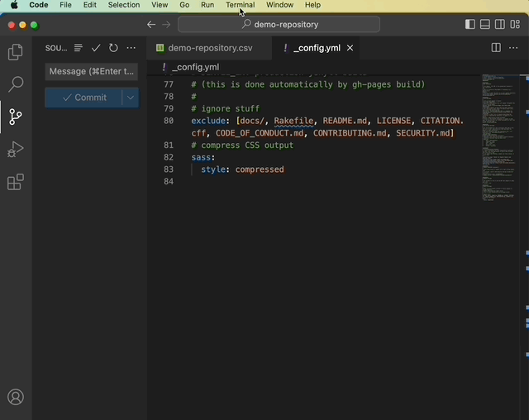Viewport: 529px width, 420px height.
Task: Split the editor to the right
Action: (496, 48)
